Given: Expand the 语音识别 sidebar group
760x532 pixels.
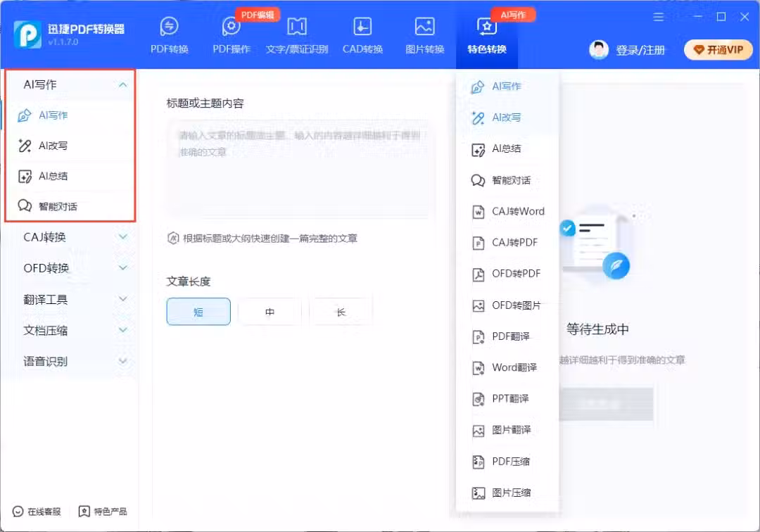Looking at the screenshot, I should 70,361.
